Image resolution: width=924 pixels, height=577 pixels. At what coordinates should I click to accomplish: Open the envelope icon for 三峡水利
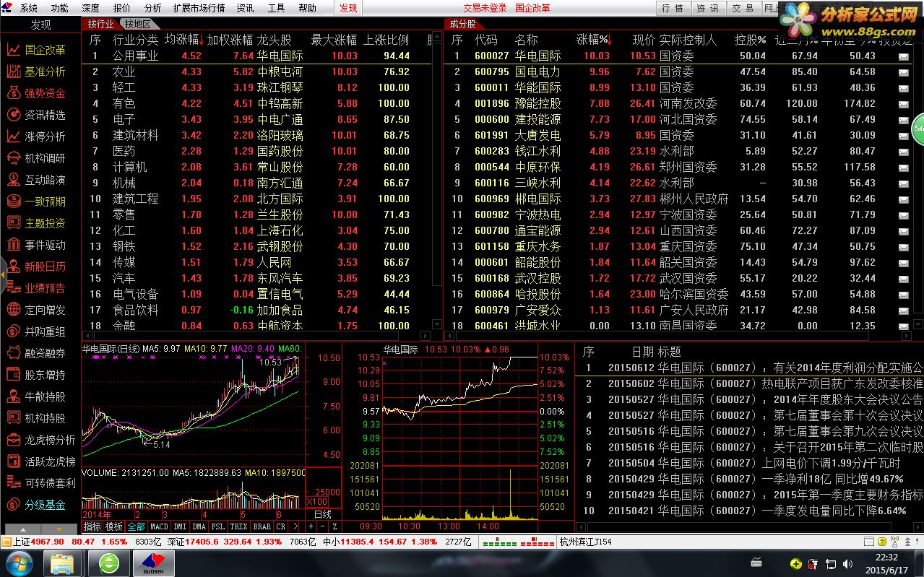pyautogui.click(x=903, y=183)
